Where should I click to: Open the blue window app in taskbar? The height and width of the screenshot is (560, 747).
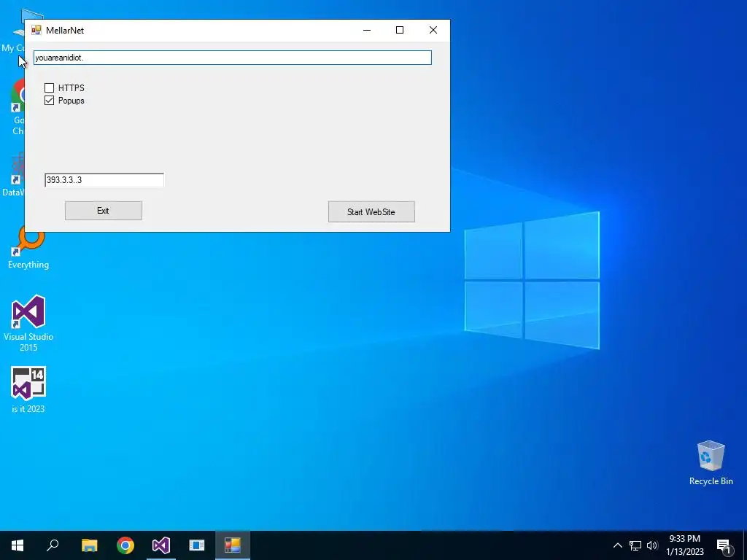tap(197, 545)
